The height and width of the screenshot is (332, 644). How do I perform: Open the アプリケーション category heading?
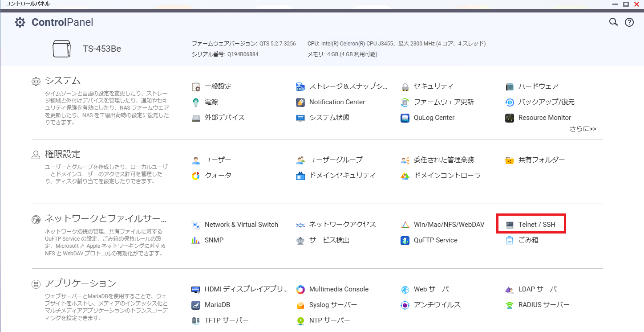click(80, 283)
